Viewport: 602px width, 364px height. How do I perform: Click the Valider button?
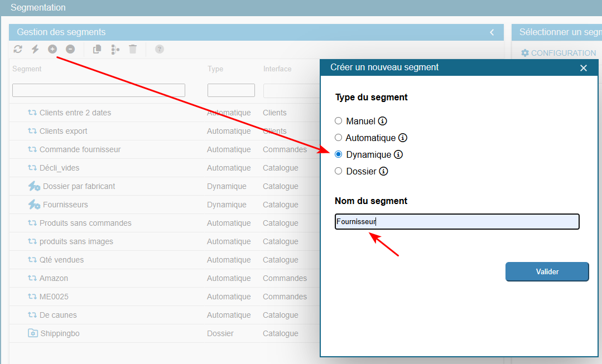click(x=547, y=271)
